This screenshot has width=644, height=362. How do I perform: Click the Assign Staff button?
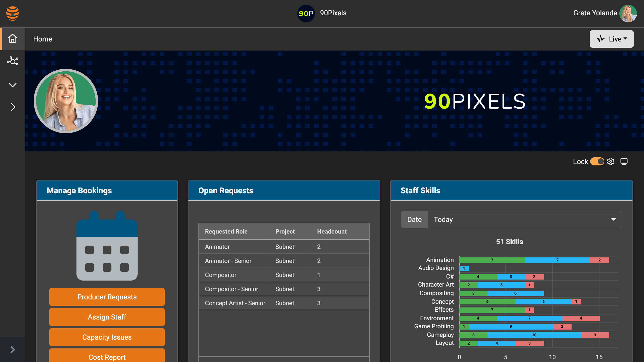(x=107, y=317)
